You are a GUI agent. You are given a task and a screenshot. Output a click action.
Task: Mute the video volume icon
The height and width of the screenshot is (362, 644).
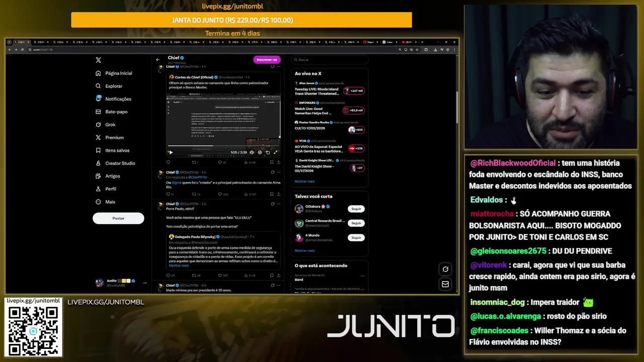(252, 152)
